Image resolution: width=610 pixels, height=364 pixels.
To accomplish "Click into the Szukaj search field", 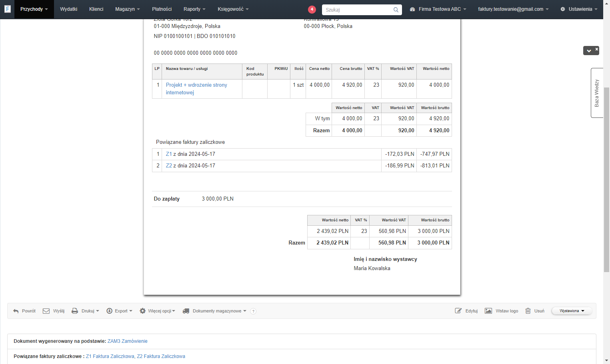I will coord(358,10).
